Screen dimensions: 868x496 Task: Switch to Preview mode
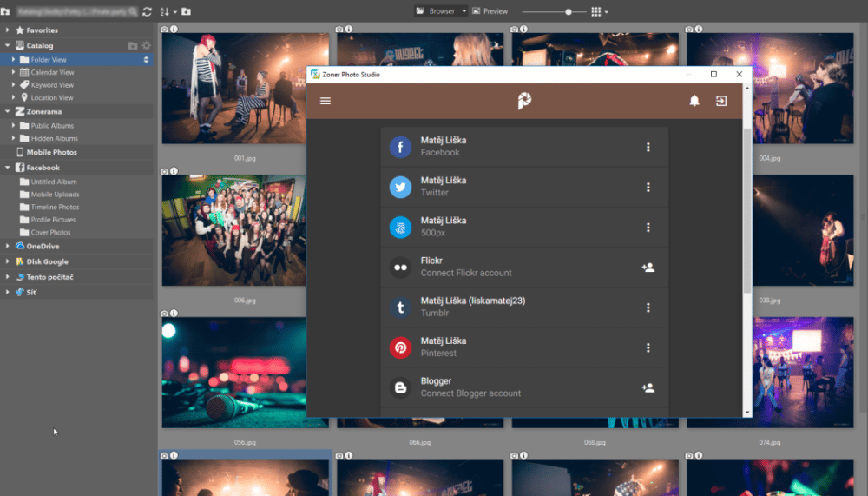pos(490,11)
